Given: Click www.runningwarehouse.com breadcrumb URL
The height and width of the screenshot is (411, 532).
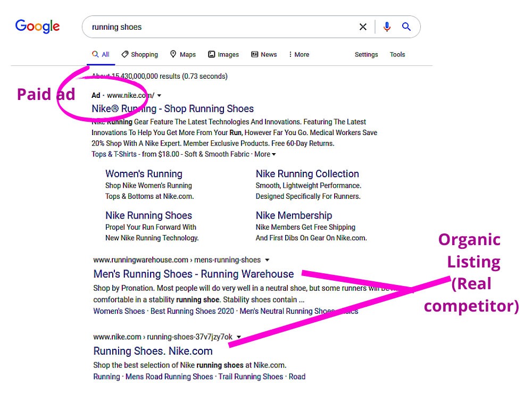Looking at the screenshot, I should (177, 260).
